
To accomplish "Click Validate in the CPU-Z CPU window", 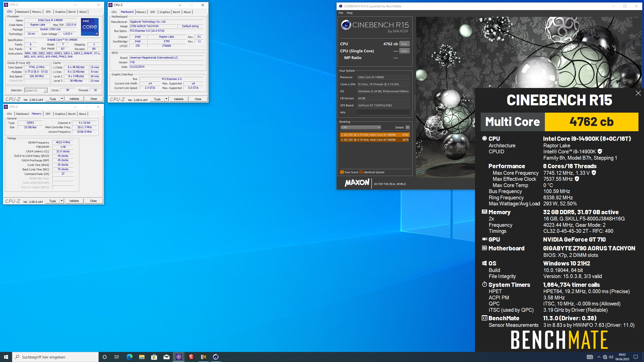I will (x=74, y=99).
